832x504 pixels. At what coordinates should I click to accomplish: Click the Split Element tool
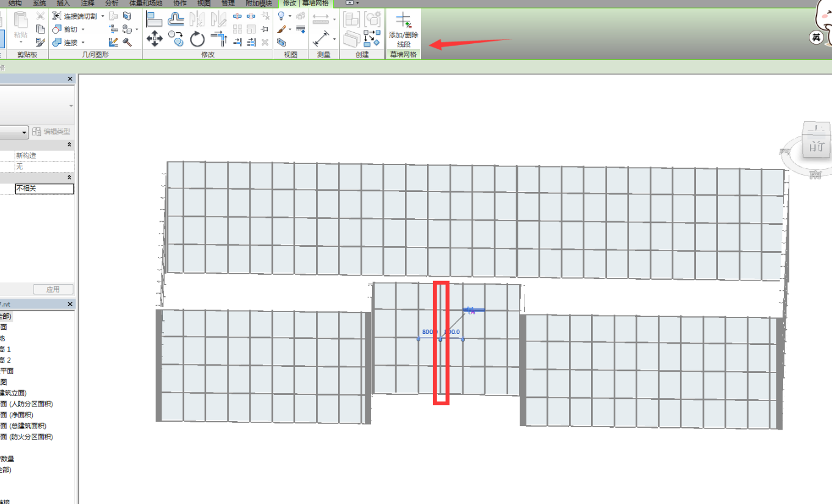click(x=237, y=16)
